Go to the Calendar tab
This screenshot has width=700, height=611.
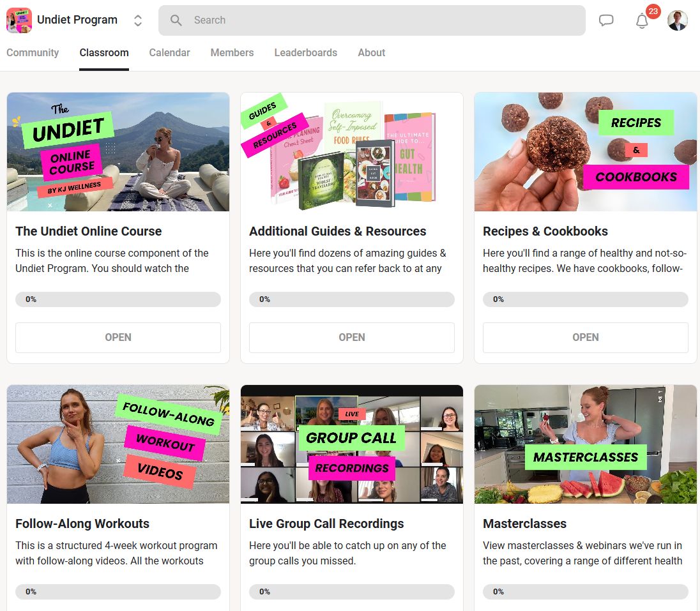click(x=169, y=52)
